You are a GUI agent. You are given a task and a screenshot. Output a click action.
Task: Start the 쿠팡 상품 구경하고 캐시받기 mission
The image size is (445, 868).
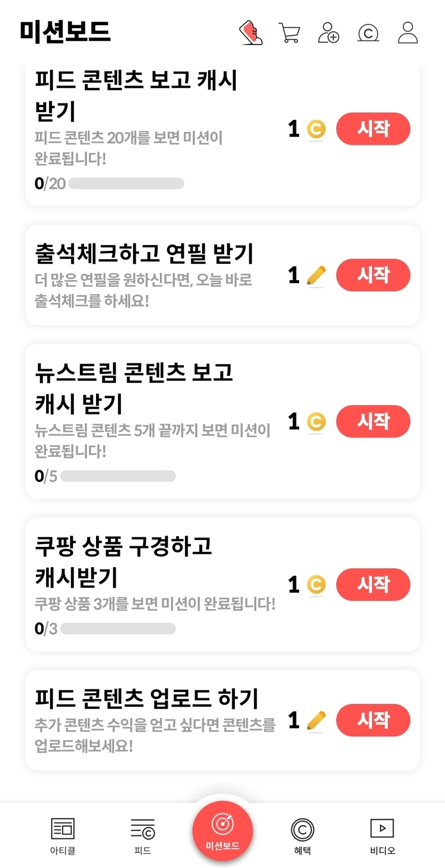tap(373, 584)
